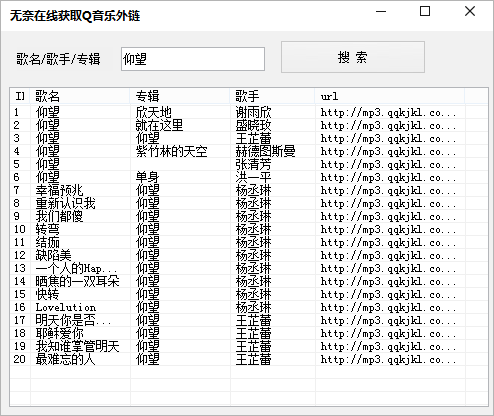This screenshot has width=494, height=416.
Task: Select song 转弯
Action: point(47,230)
